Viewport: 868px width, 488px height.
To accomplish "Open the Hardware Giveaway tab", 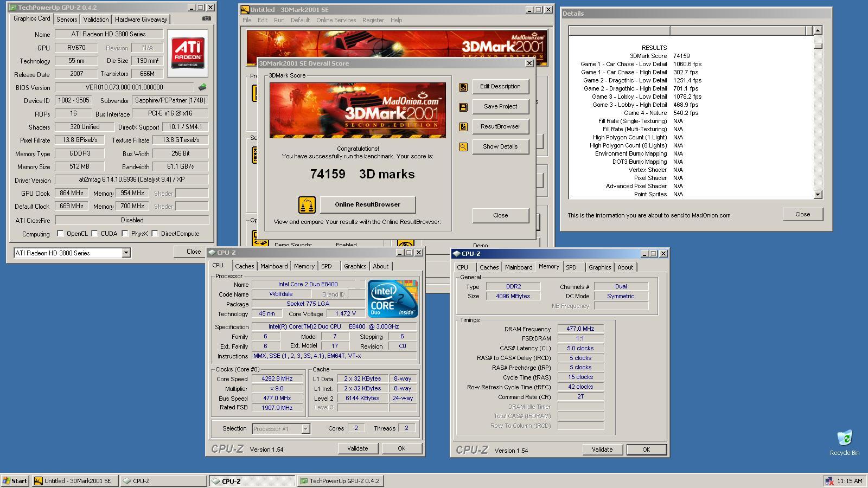I will click(x=141, y=20).
